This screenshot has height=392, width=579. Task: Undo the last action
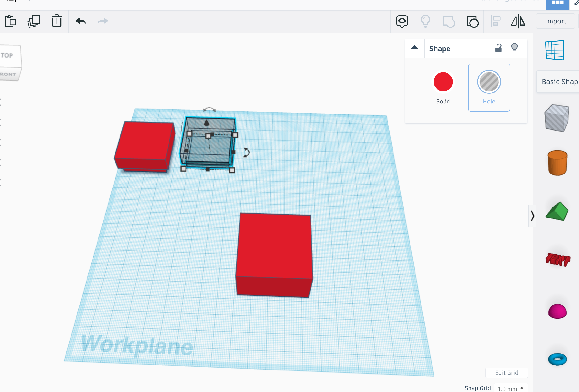(x=81, y=21)
